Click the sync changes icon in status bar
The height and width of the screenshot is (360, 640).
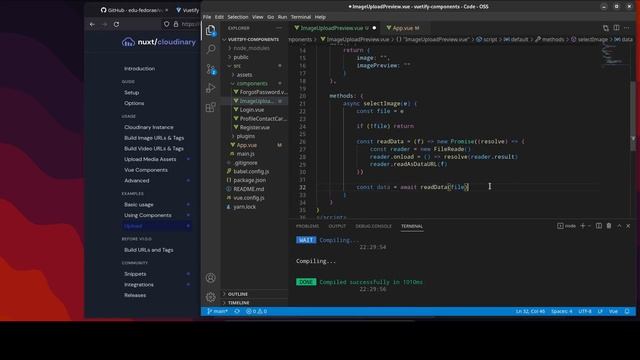tap(237, 311)
